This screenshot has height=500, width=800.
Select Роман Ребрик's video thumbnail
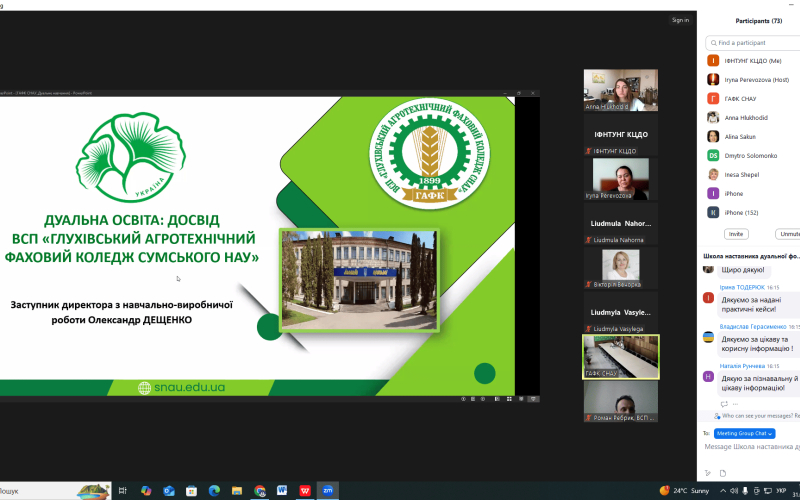(x=620, y=402)
